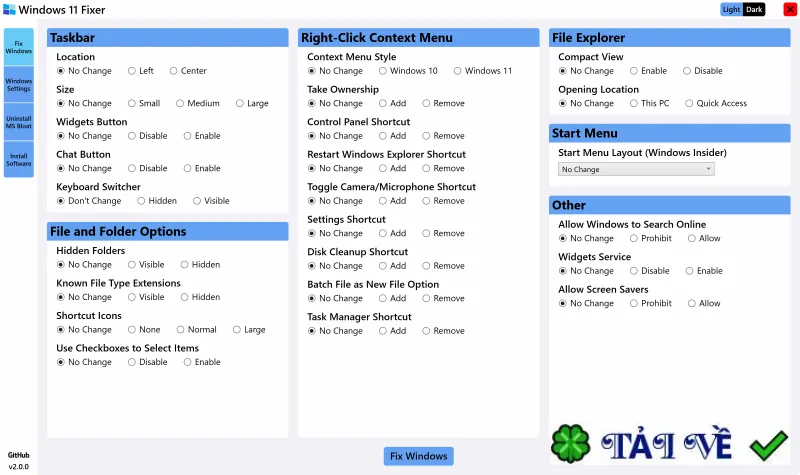Select Allow for Screen Savers
The image size is (800, 475).
(704, 303)
